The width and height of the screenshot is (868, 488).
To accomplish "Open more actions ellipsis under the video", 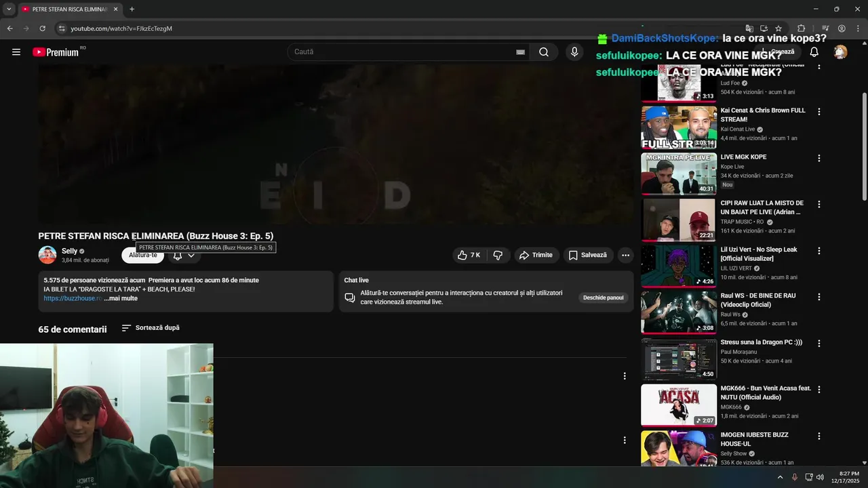I will (x=625, y=255).
